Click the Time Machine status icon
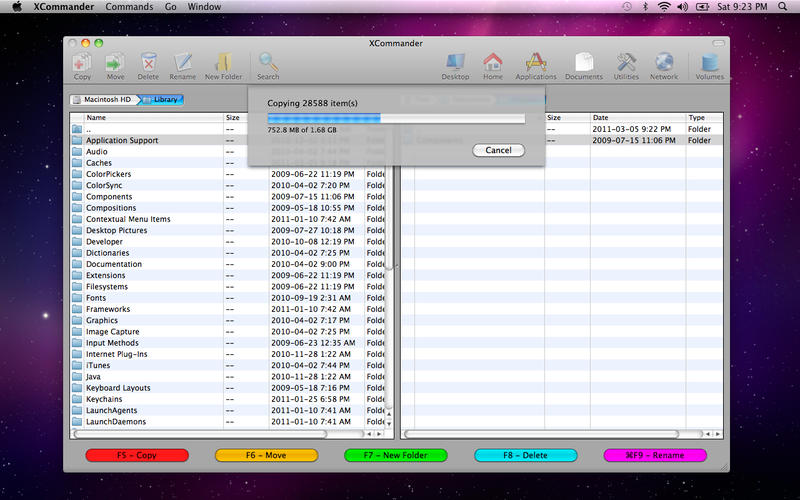The height and width of the screenshot is (500, 800). pos(627,7)
